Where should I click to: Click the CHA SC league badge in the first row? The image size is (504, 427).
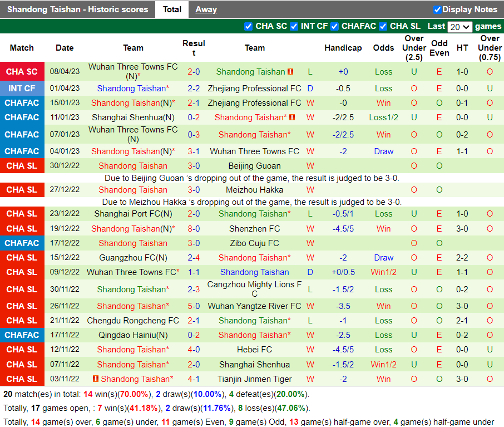pyautogui.click(x=22, y=71)
